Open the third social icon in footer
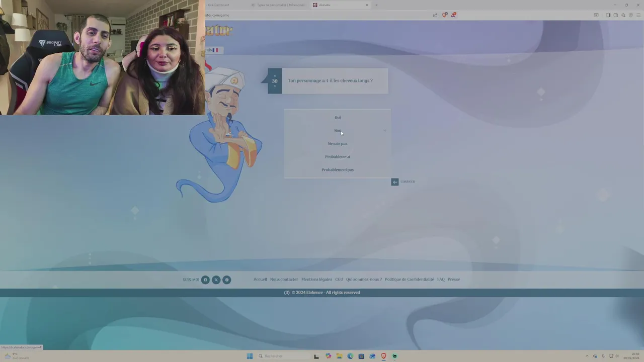 227,280
